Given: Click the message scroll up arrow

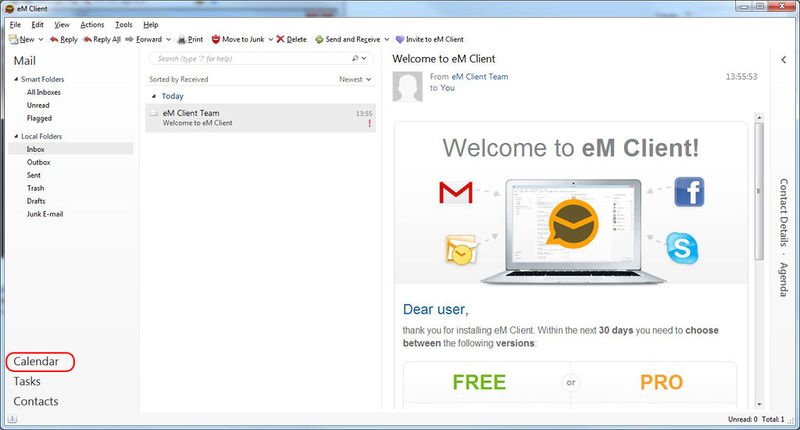Looking at the screenshot, I should tap(759, 117).
